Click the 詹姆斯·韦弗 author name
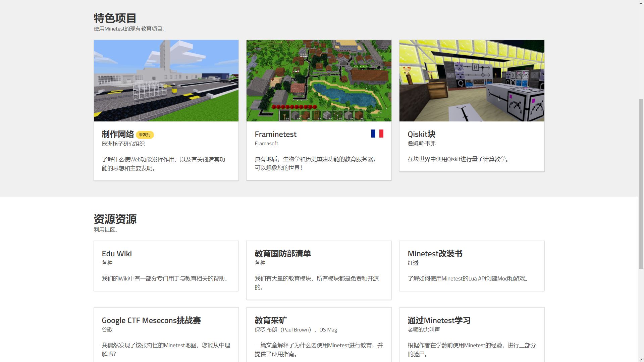Screen dimensions: 644x362 (421, 144)
